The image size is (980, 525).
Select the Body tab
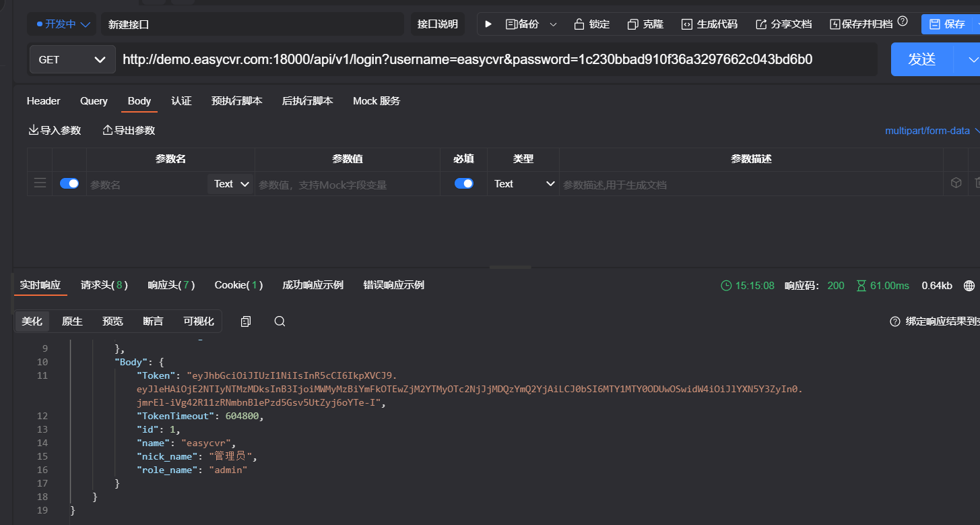139,100
